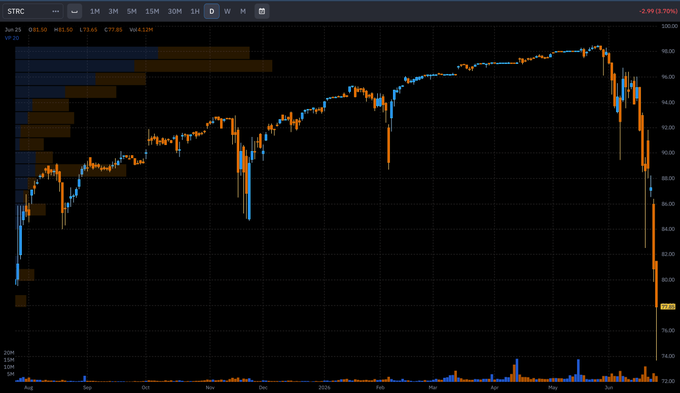Click the longest volume profile bar

click(x=144, y=66)
